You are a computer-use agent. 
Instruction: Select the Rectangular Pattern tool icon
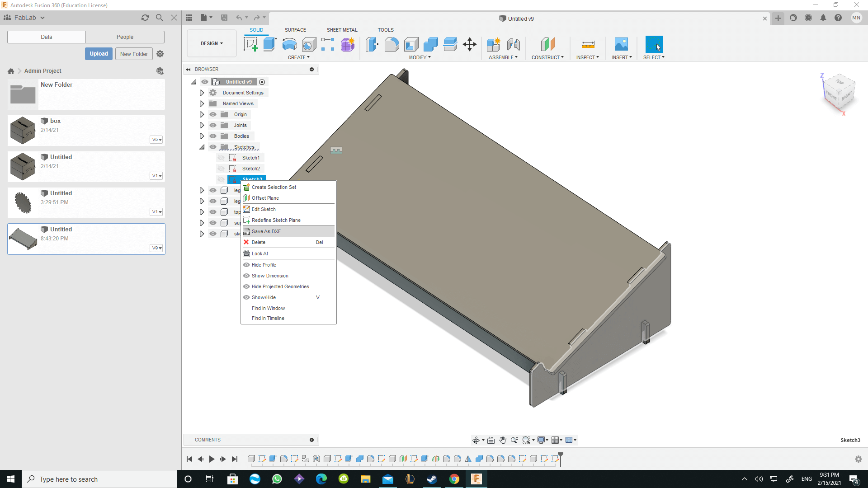click(328, 44)
